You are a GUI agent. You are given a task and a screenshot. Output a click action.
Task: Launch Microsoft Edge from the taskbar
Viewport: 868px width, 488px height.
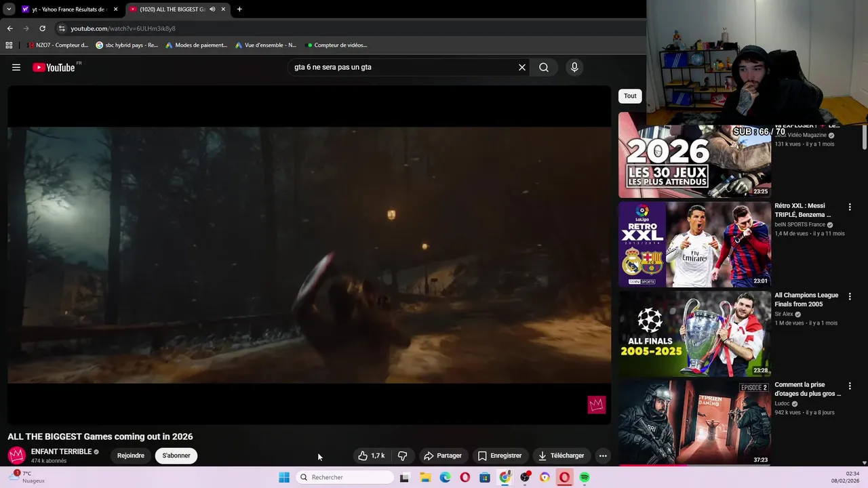445,477
